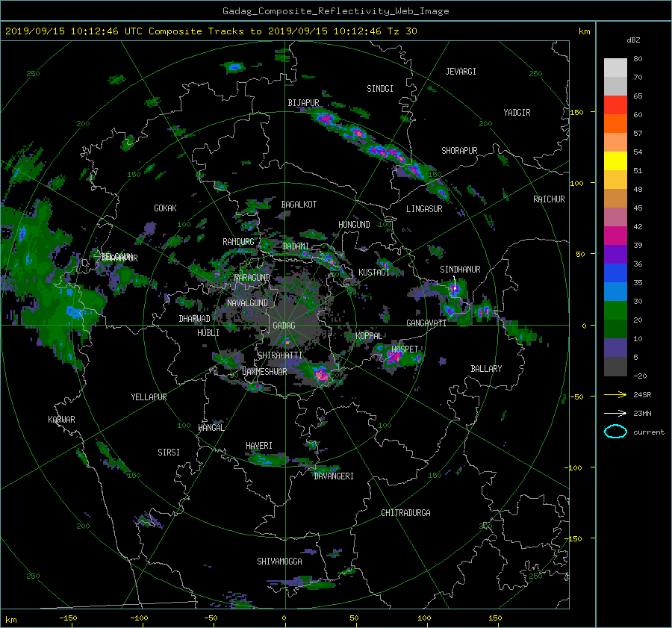Click the KUSTAGI city label
This screenshot has height=628, width=672.
[x=374, y=273]
